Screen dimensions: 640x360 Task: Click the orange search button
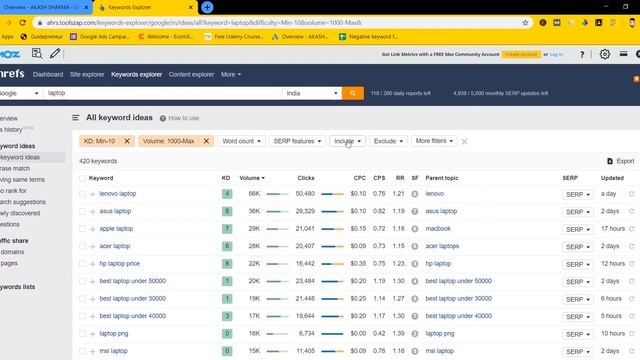tap(353, 93)
